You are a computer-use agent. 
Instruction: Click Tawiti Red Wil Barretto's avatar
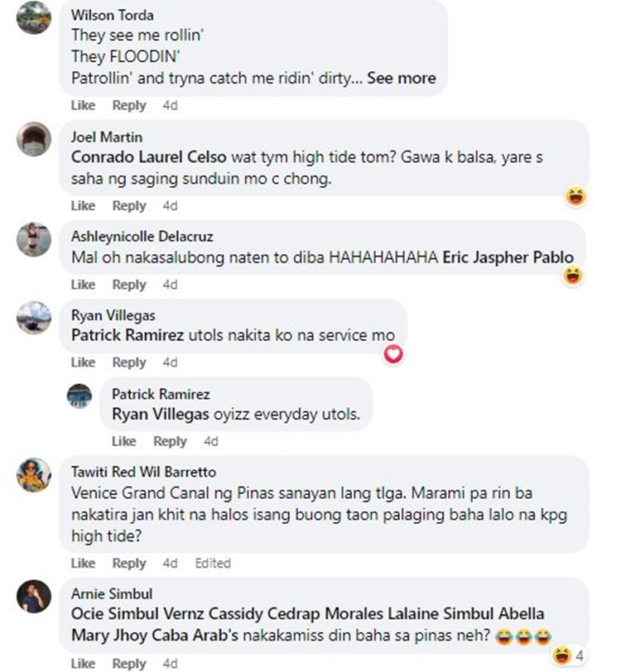(x=34, y=475)
